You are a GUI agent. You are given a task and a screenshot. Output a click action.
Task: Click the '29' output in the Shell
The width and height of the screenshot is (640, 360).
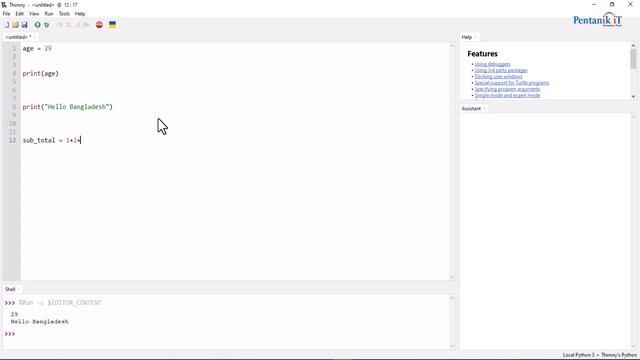tap(14, 314)
